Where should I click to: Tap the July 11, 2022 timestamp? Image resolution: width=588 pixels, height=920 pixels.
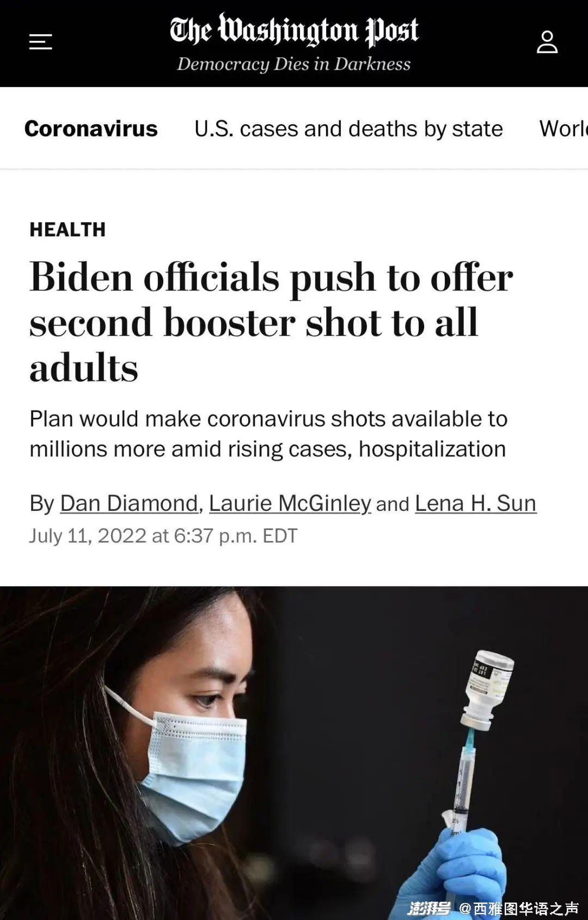163,536
